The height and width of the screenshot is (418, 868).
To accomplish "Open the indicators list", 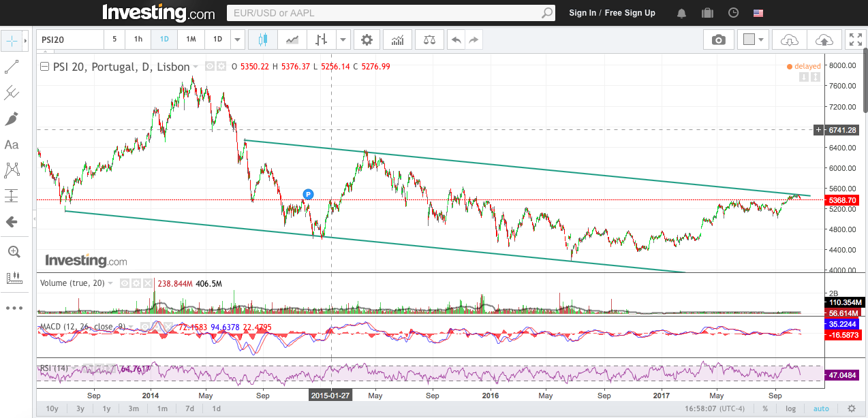I will coord(397,39).
